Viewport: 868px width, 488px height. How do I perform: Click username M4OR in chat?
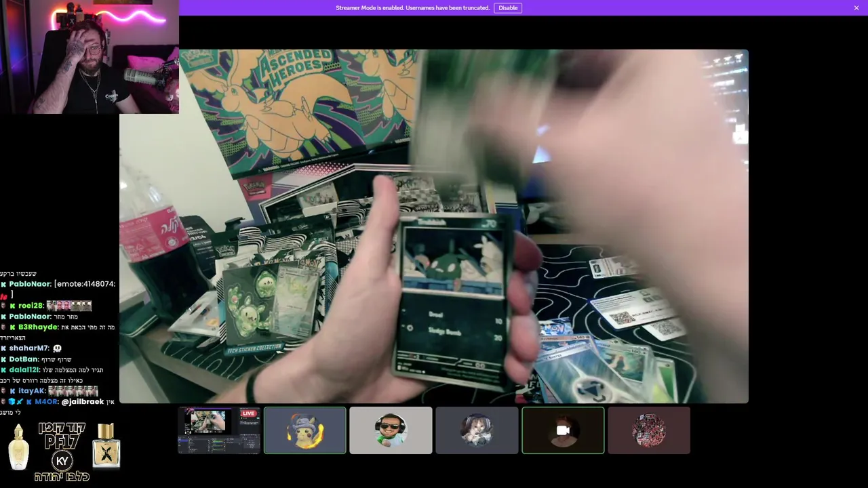[46, 402]
